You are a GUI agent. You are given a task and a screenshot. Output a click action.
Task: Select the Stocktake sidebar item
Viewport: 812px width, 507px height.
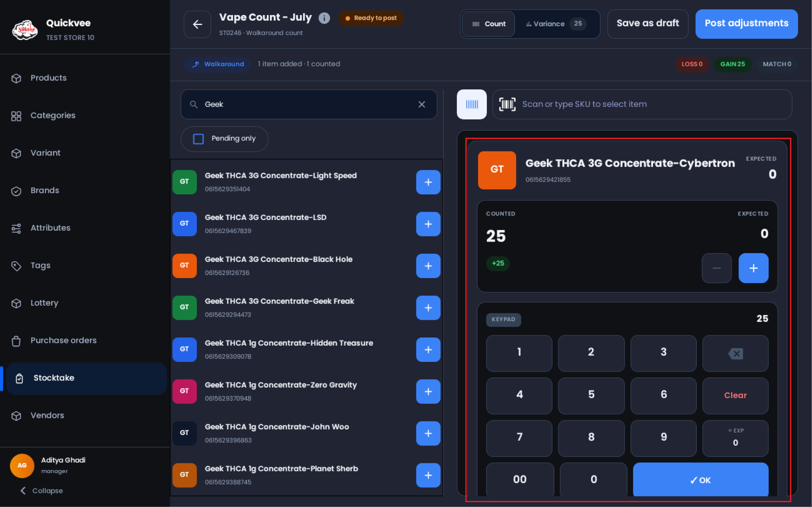tap(86, 379)
